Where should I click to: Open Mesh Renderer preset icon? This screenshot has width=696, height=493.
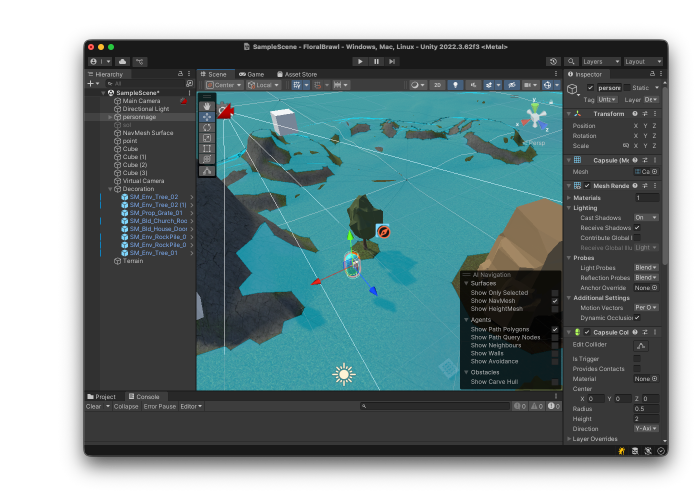point(645,186)
